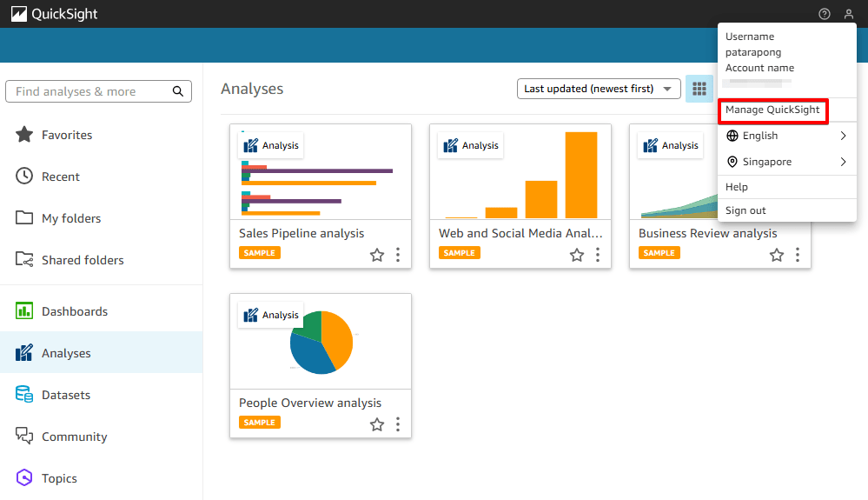Open the Web and Social Media thumbnail

(x=520, y=172)
